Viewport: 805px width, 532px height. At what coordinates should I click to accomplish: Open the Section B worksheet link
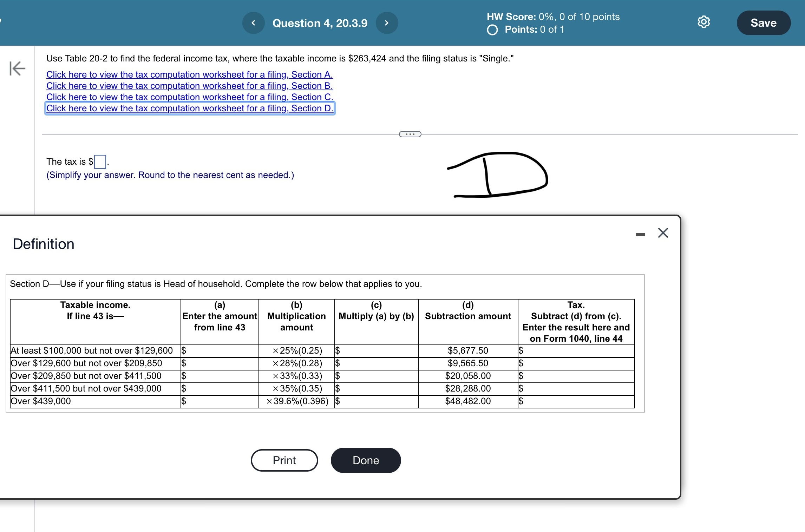coord(189,86)
